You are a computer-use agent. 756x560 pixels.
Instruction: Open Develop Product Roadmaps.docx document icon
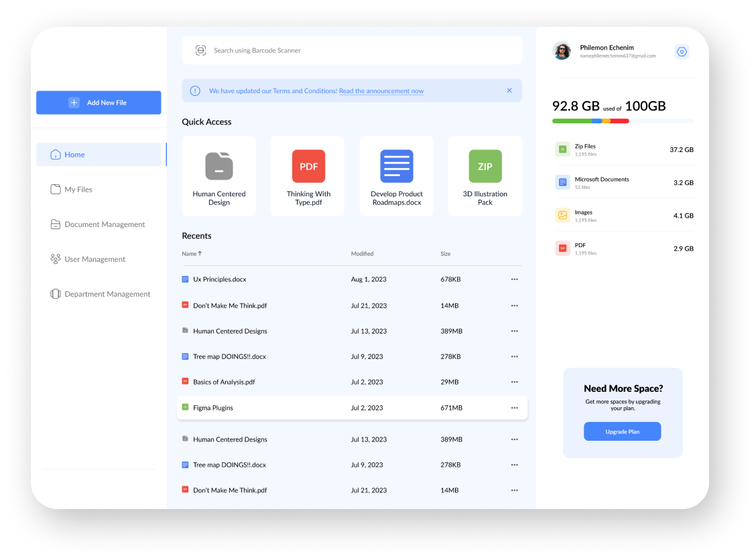point(397,166)
